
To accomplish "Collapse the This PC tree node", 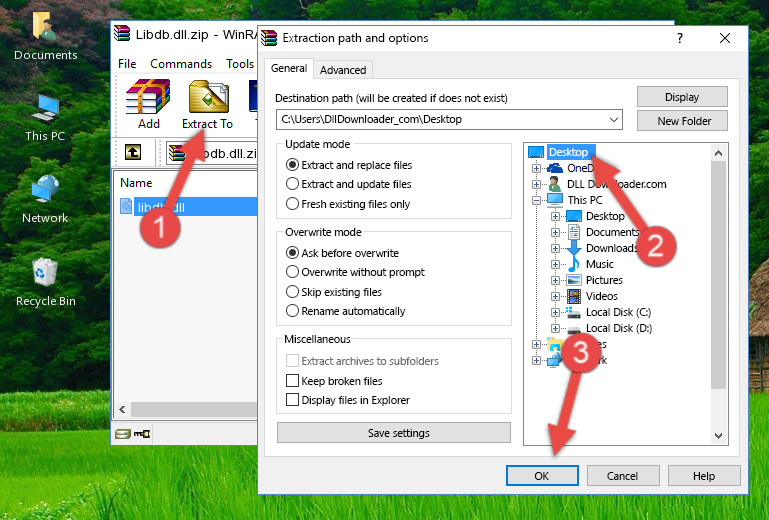I will coord(536,200).
